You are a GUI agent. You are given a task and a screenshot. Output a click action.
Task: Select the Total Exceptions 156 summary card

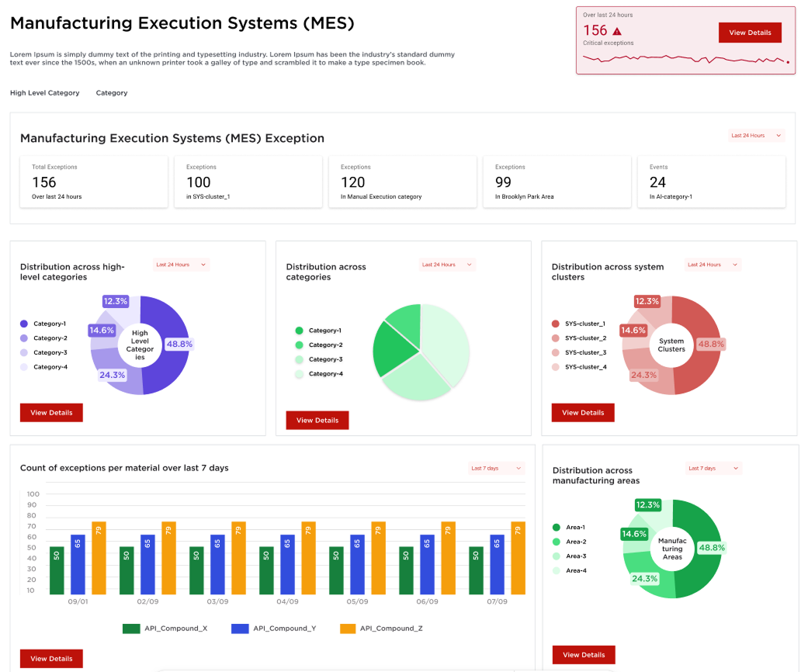pyautogui.click(x=93, y=182)
